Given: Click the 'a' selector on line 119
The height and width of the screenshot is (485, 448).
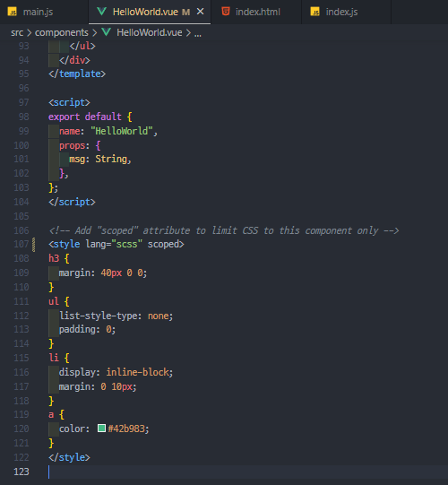Looking at the screenshot, I should point(51,415).
